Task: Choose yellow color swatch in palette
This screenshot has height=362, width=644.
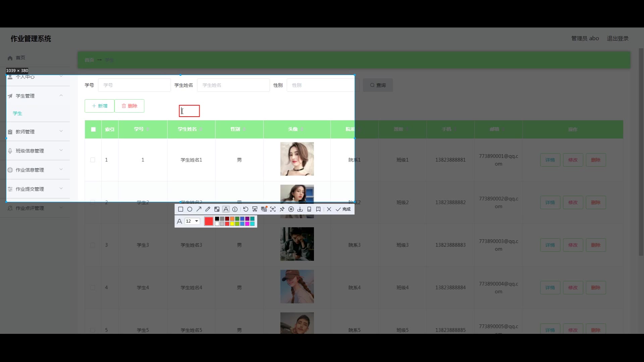Action: (x=232, y=224)
